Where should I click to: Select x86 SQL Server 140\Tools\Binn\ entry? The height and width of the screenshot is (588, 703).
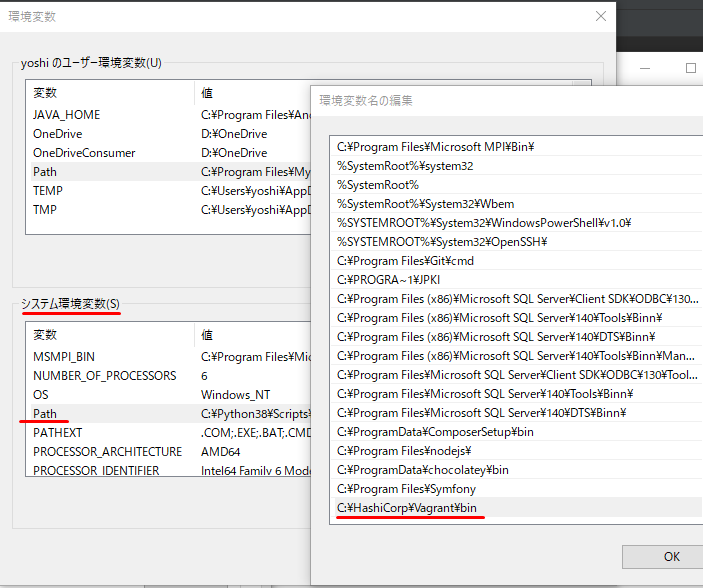pos(518,318)
